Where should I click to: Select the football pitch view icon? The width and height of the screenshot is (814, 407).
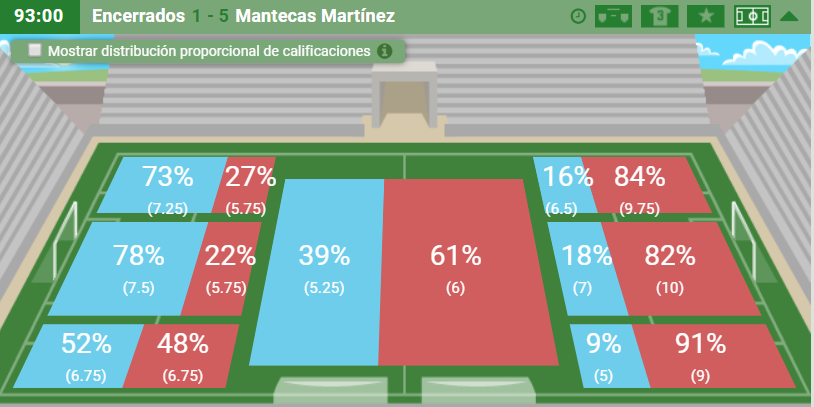pos(752,17)
